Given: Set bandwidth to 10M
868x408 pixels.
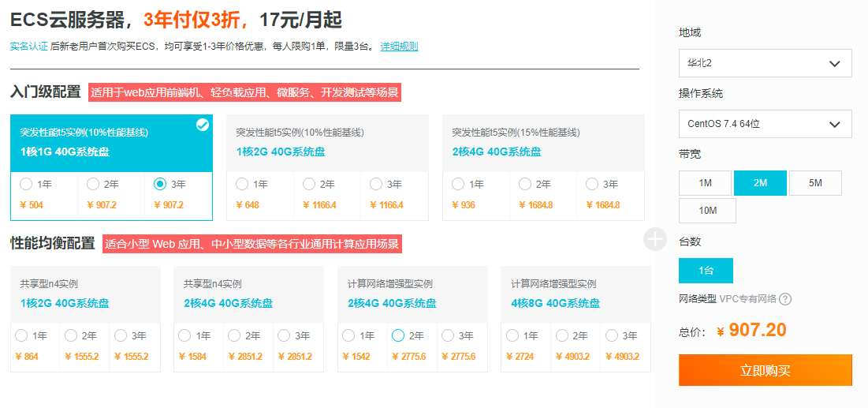Looking at the screenshot, I should [707, 211].
